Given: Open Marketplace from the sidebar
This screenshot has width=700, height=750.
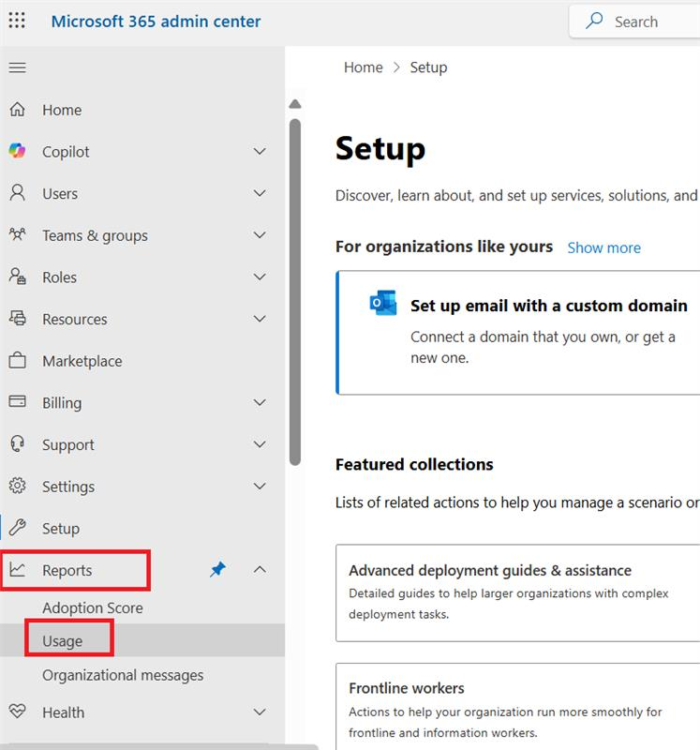Looking at the screenshot, I should [80, 360].
